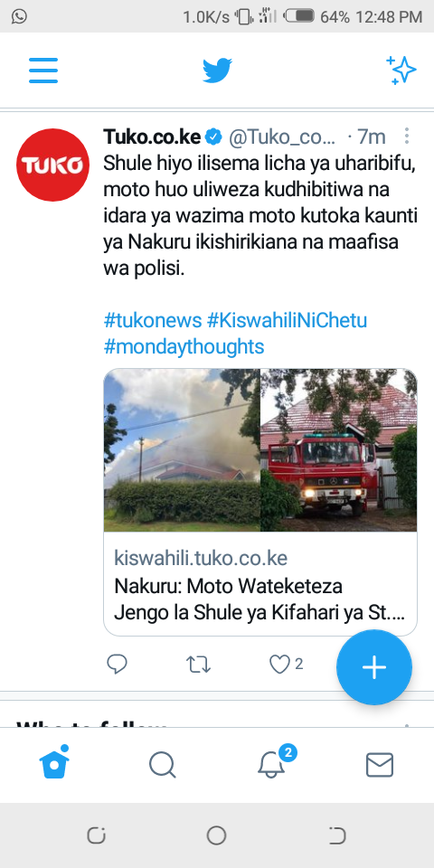
Task: Tap the Twitter bird logo
Action: pos(217,71)
